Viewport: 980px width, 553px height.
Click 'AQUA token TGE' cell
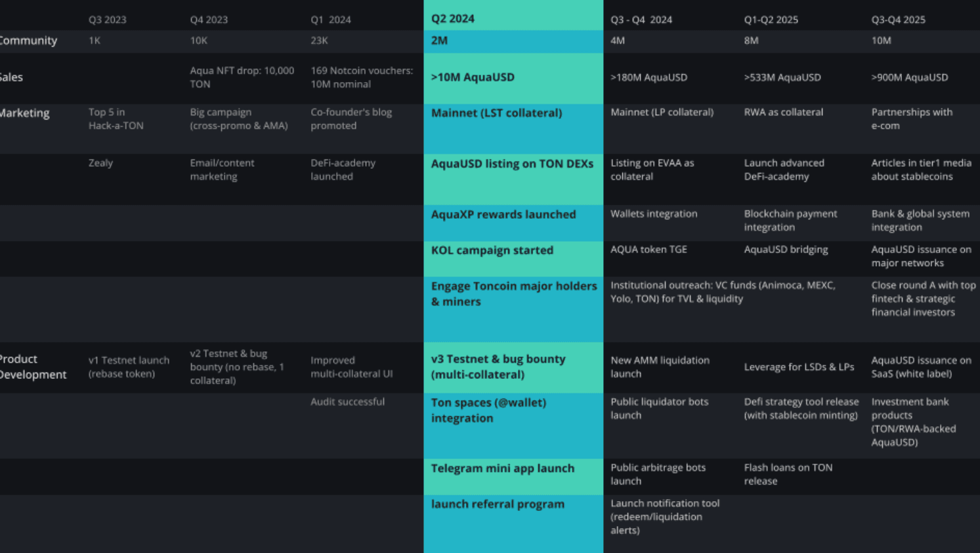649,250
